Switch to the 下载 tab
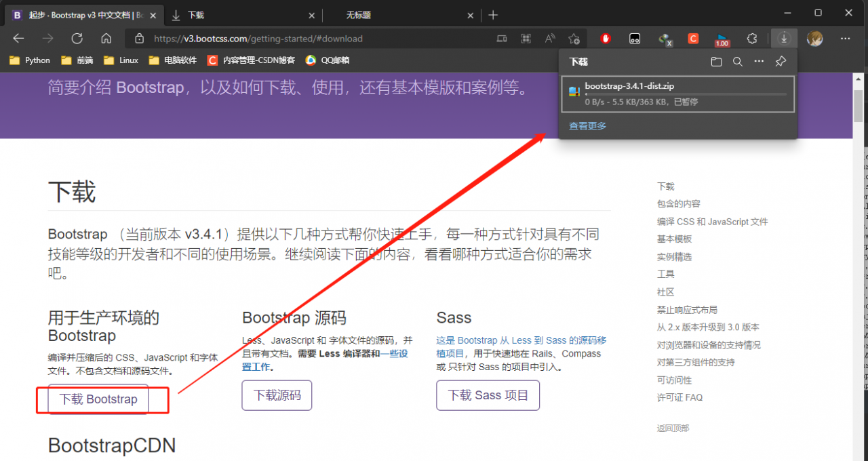 242,14
